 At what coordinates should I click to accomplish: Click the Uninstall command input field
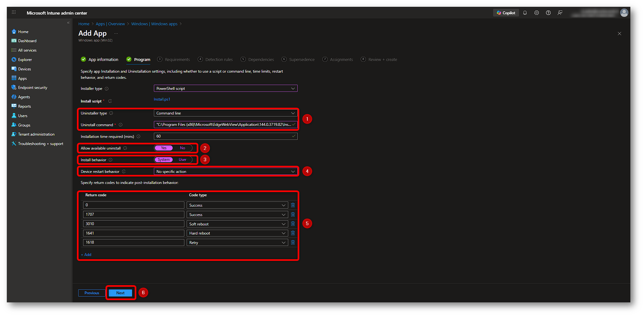pyautogui.click(x=223, y=125)
